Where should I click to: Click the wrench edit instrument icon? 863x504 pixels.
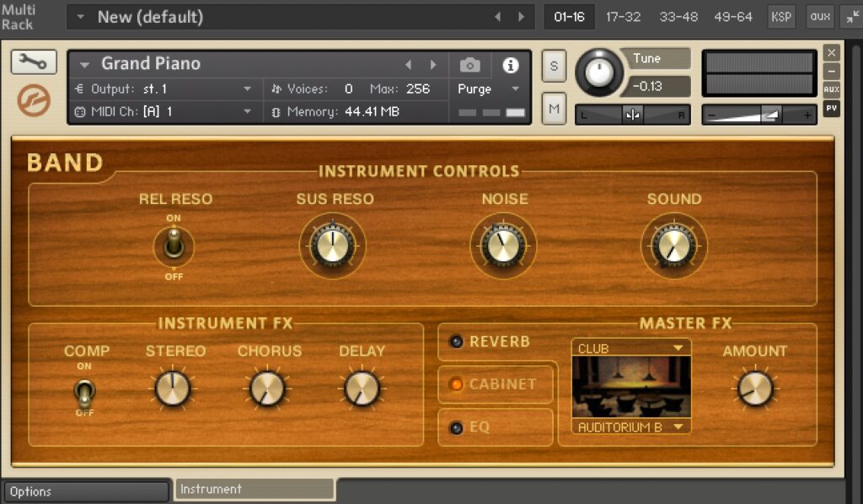tap(34, 62)
